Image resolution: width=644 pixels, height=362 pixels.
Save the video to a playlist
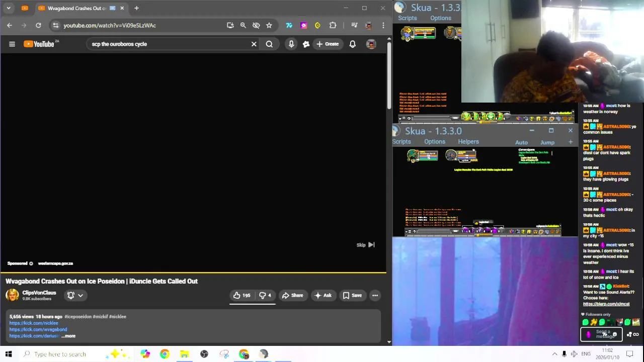pos(352,296)
